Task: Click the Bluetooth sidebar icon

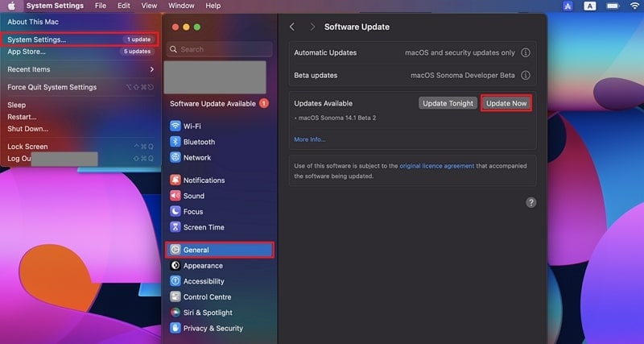Action: 175,141
